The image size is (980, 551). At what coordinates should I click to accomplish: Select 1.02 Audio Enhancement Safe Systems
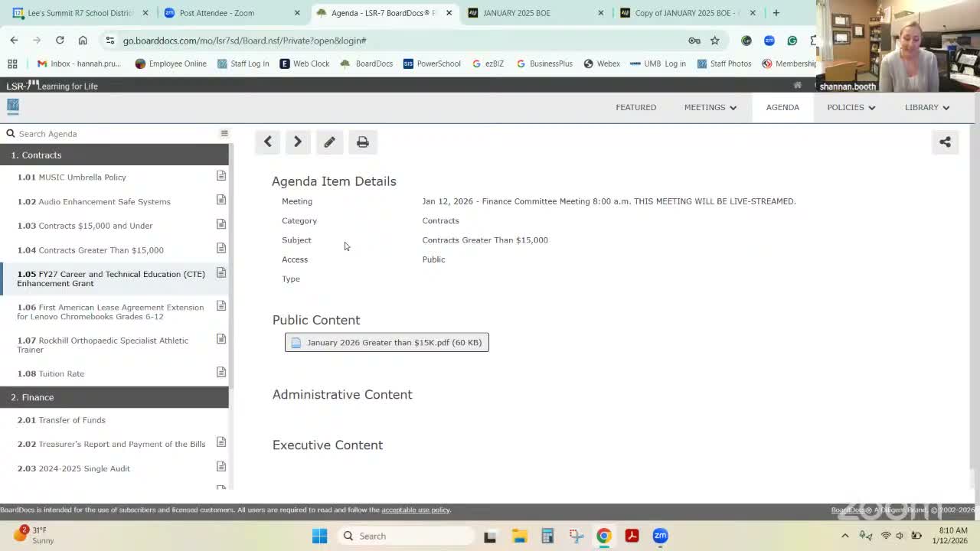[x=94, y=201]
